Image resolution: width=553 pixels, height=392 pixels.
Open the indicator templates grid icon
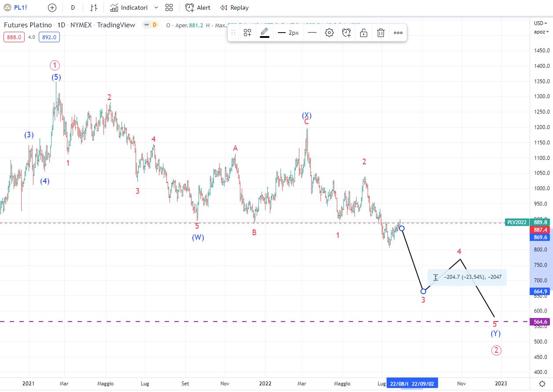[169, 7]
